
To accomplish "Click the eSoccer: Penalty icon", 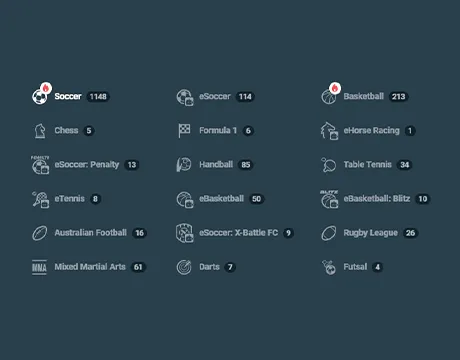I will point(40,165).
